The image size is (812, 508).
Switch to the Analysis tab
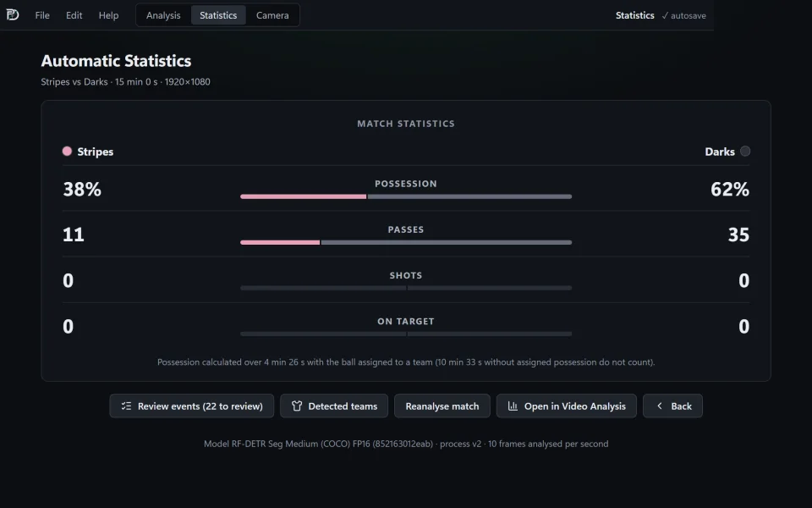tap(163, 15)
